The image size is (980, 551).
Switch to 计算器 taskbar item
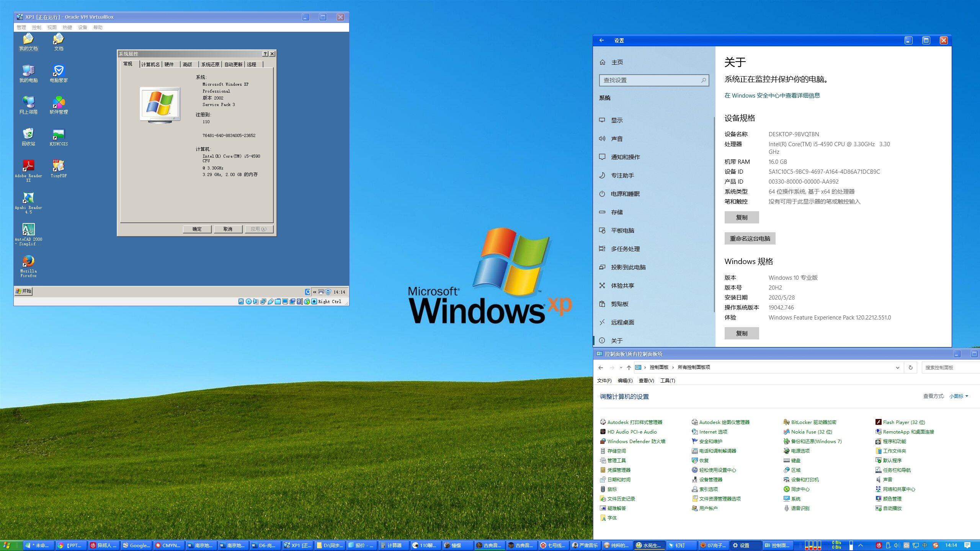click(x=394, y=545)
